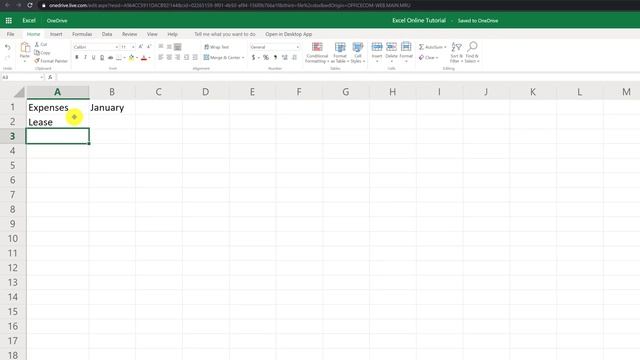Image resolution: width=640 pixels, height=360 pixels.
Task: Apply the Comma style
Action: click(x=275, y=58)
